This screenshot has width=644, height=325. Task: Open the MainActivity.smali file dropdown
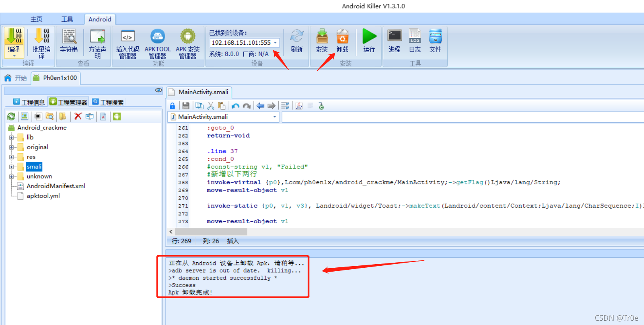coord(274,117)
